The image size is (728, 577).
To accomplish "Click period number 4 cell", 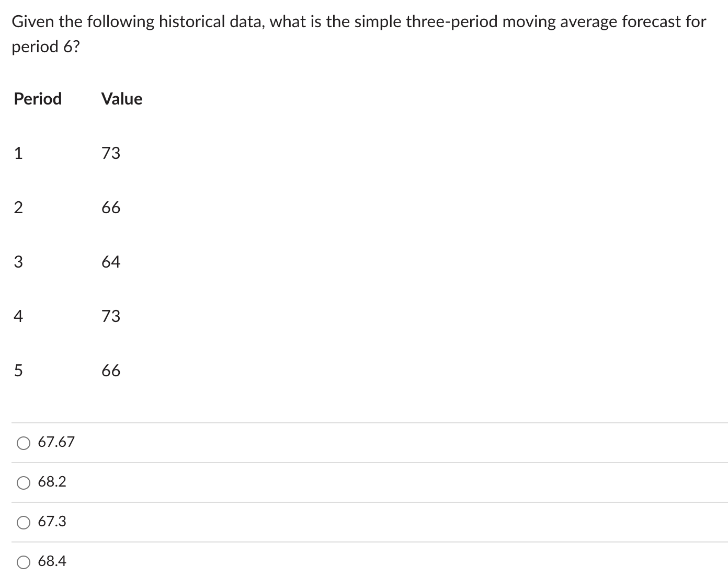I will [x=18, y=316].
